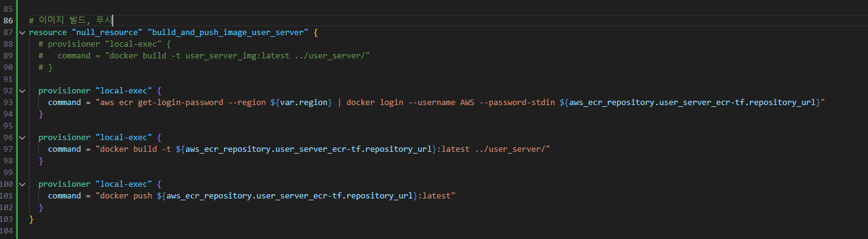Click 'command' attribute on line 101
The width and height of the screenshot is (868, 239).
(65, 195)
